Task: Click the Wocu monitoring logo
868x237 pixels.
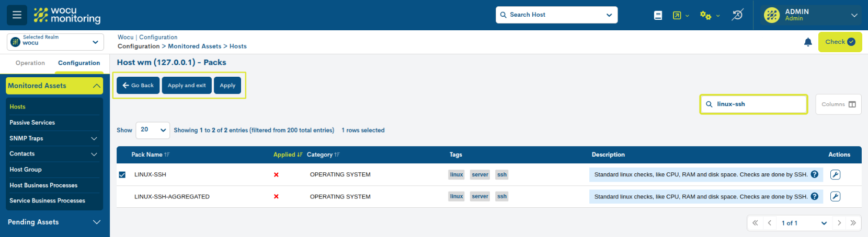Action: [x=67, y=15]
